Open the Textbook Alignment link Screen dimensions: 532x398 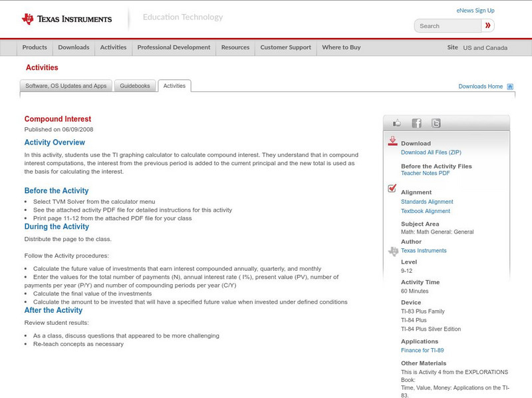click(426, 211)
